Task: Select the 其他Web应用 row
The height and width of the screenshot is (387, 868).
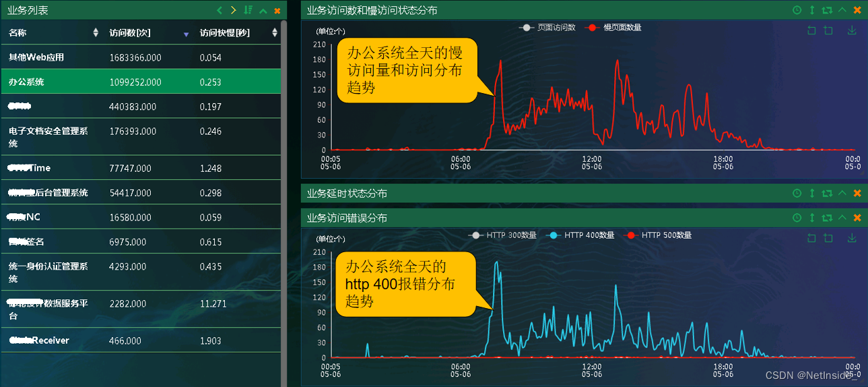Action: click(x=141, y=57)
